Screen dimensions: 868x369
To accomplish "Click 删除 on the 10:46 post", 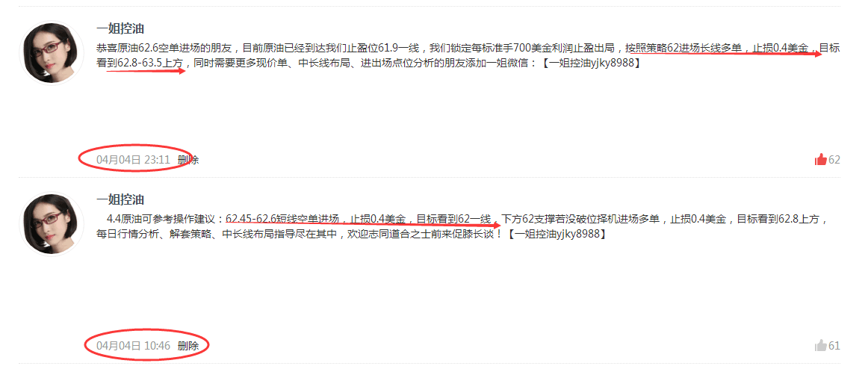I will point(188,346).
